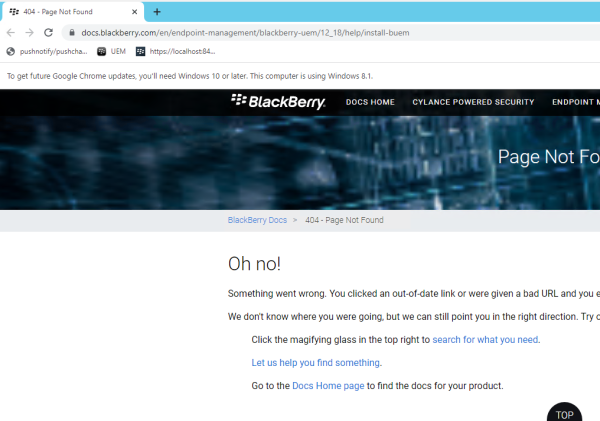Open the UEM bookmark

tap(111, 51)
